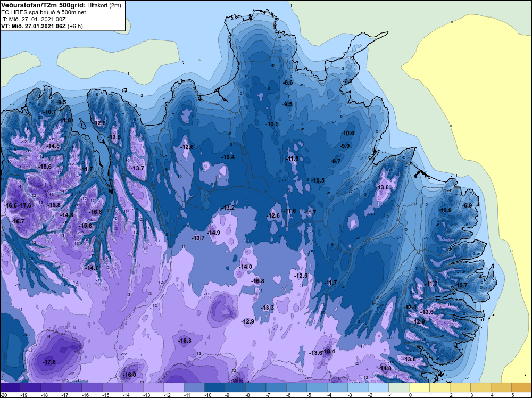Click the title text Veðurstofan/T2m 500grid
Screen dimensions: 532x398
pos(43,5)
